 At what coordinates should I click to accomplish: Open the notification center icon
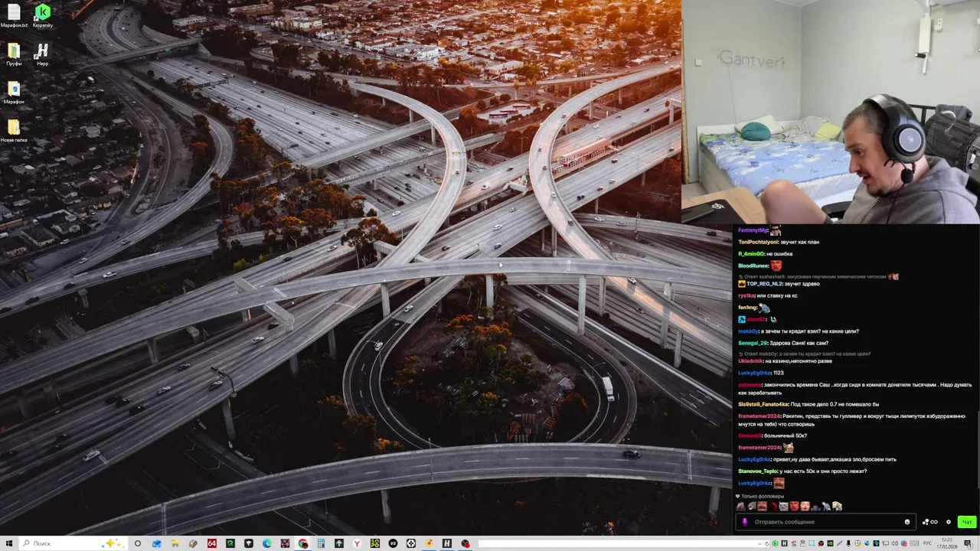point(968,543)
